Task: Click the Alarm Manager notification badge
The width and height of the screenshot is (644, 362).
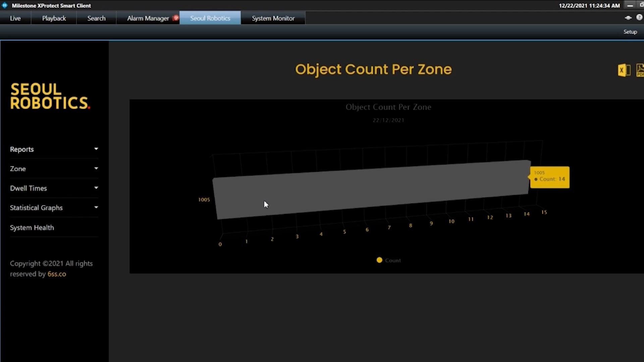Action: point(175,18)
